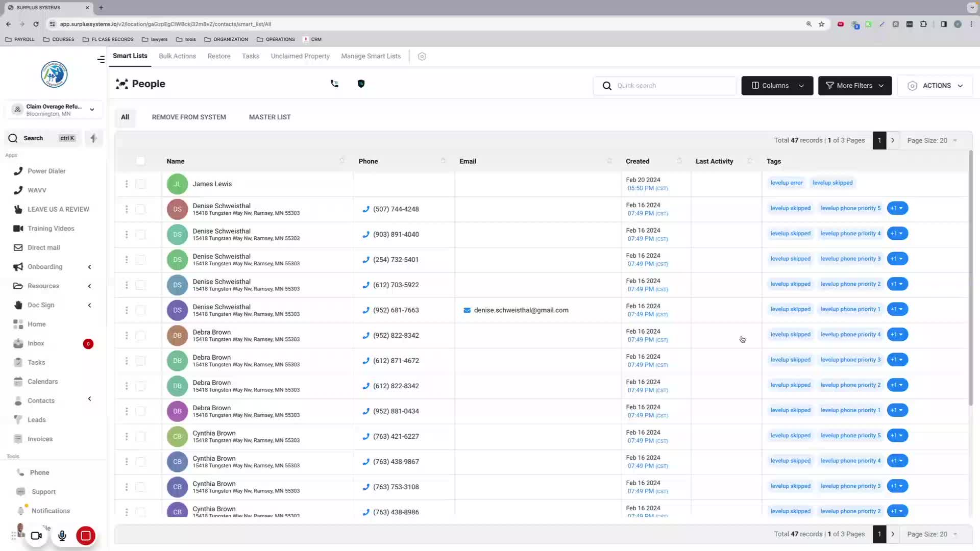Viewport: 980px width, 551px height.
Task: Click the More Filters button
Action: point(854,86)
